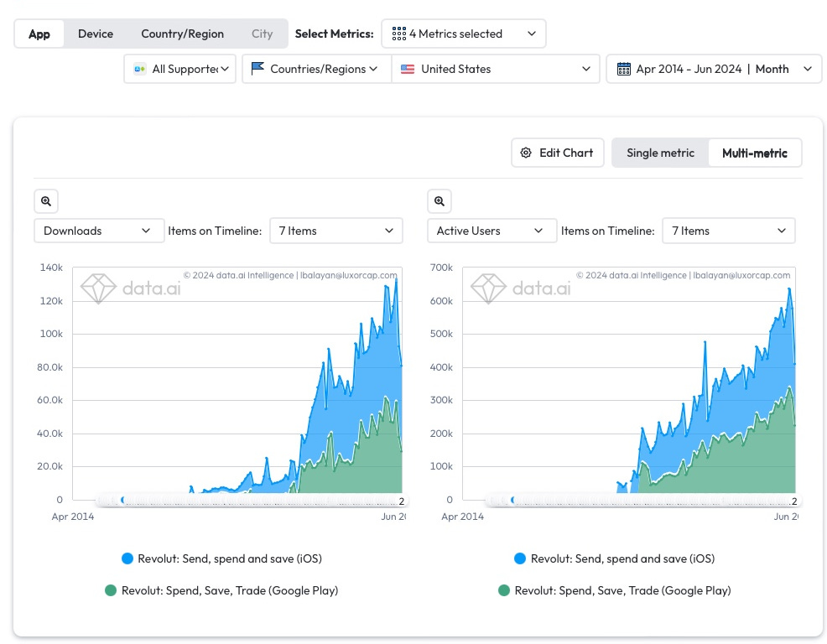This screenshot has width=827, height=644.
Task: Click the zoom magnifier icon above Active Users chart
Action: point(440,200)
